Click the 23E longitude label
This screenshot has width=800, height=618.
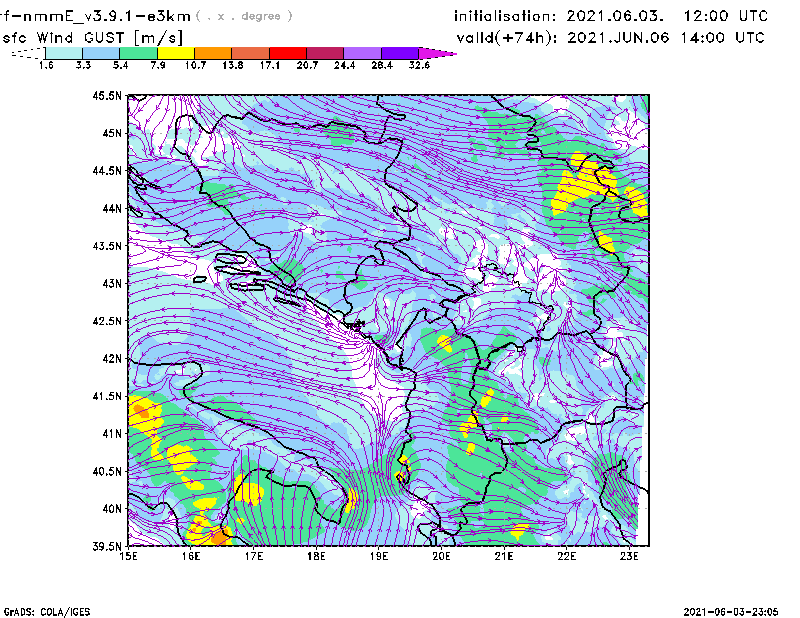[629, 556]
